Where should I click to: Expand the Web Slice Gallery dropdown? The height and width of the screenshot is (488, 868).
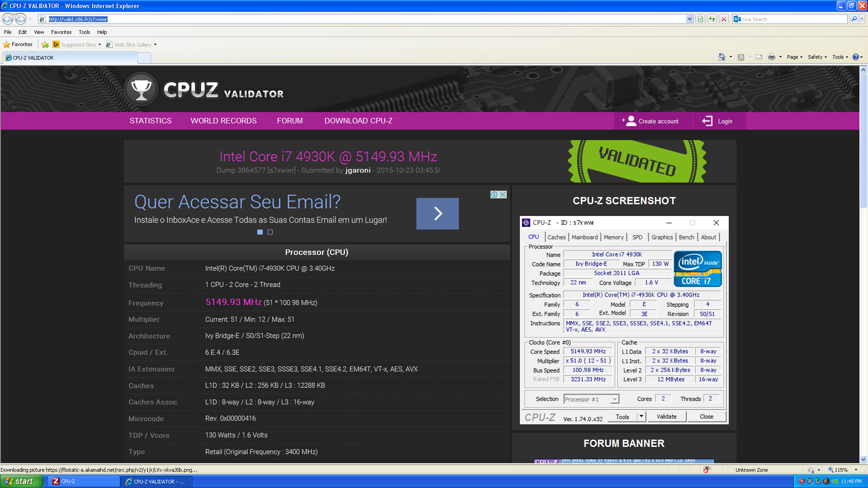coord(155,45)
